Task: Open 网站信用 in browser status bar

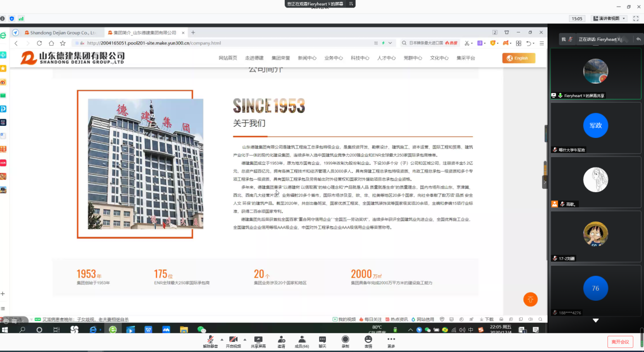Action: tap(423, 320)
